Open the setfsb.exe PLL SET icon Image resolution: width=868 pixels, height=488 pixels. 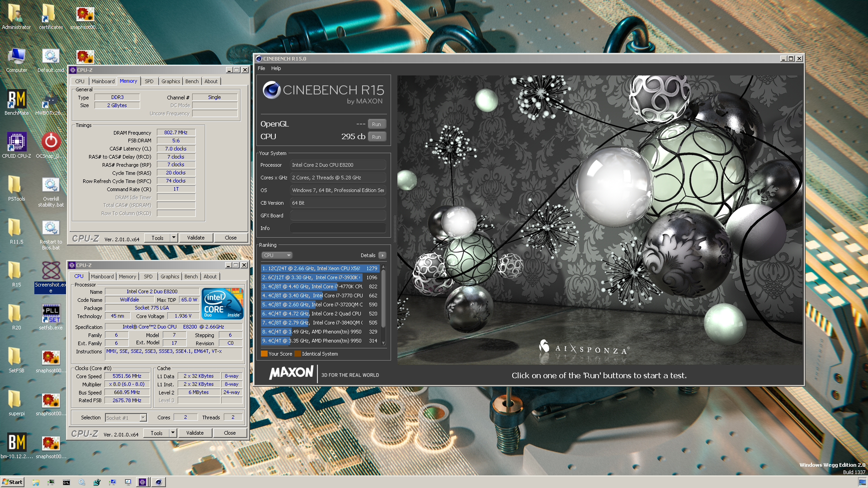click(x=51, y=317)
